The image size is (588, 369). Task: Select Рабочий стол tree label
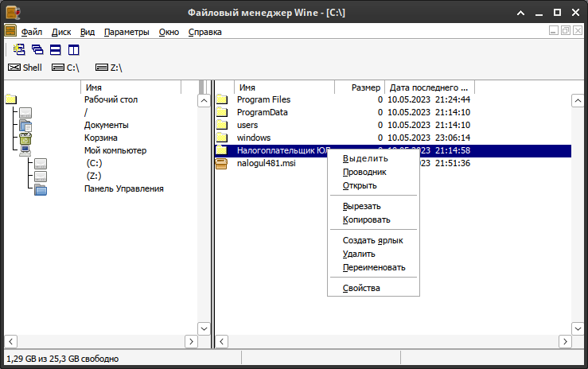coord(111,99)
